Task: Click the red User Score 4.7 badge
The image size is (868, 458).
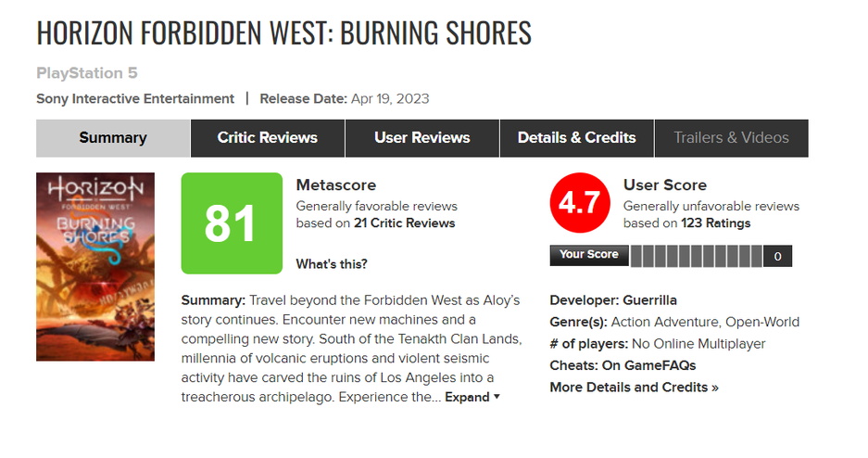Action: (x=579, y=204)
